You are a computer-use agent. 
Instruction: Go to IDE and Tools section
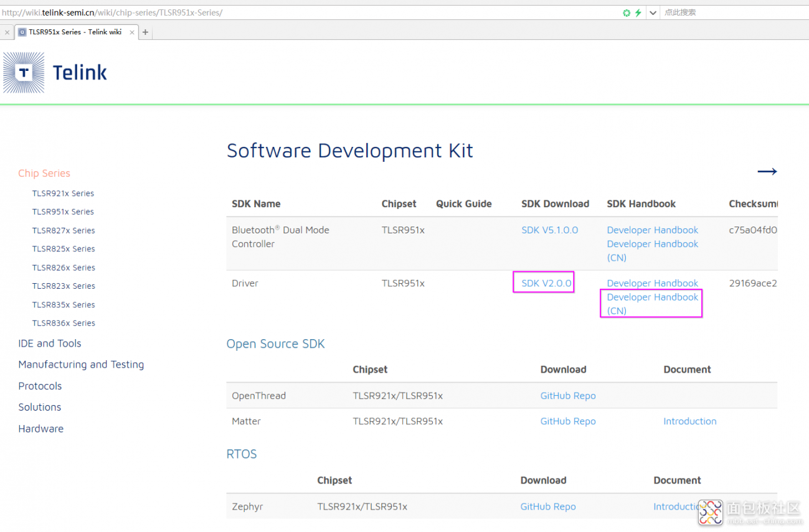pos(50,343)
